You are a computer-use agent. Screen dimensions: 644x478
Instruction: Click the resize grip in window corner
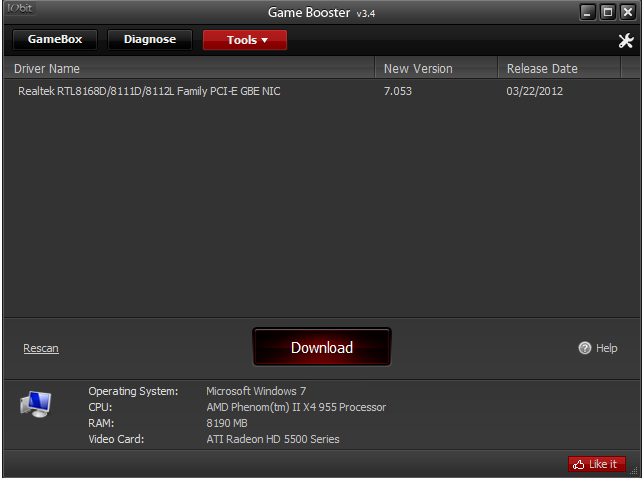point(634,471)
